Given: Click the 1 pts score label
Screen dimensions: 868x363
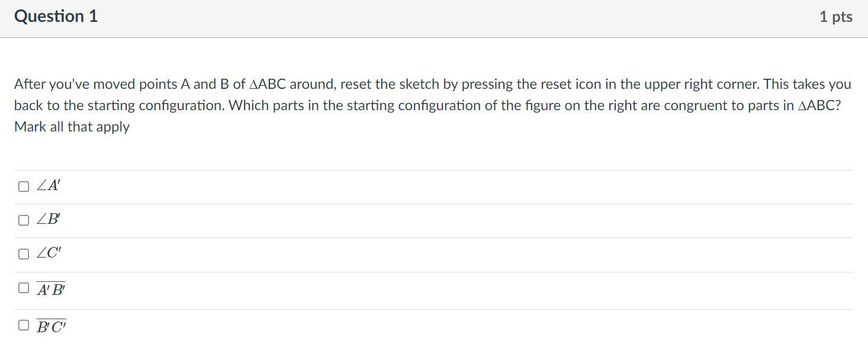Looking at the screenshot, I should pyautogui.click(x=836, y=17).
